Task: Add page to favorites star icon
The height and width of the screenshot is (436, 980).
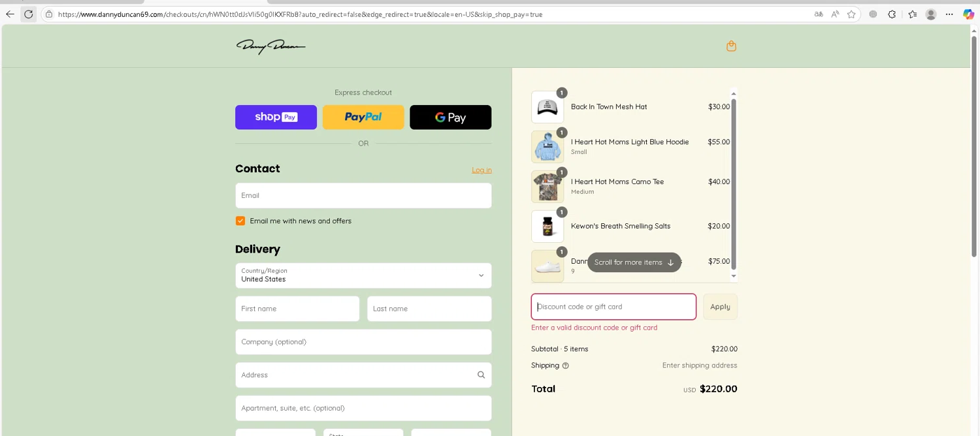Action: (x=851, y=14)
